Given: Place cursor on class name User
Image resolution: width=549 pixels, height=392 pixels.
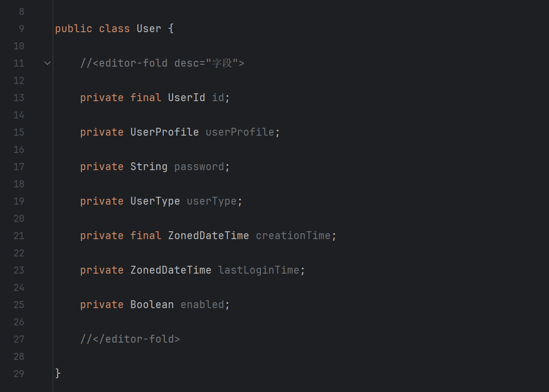Looking at the screenshot, I should pyautogui.click(x=149, y=29).
